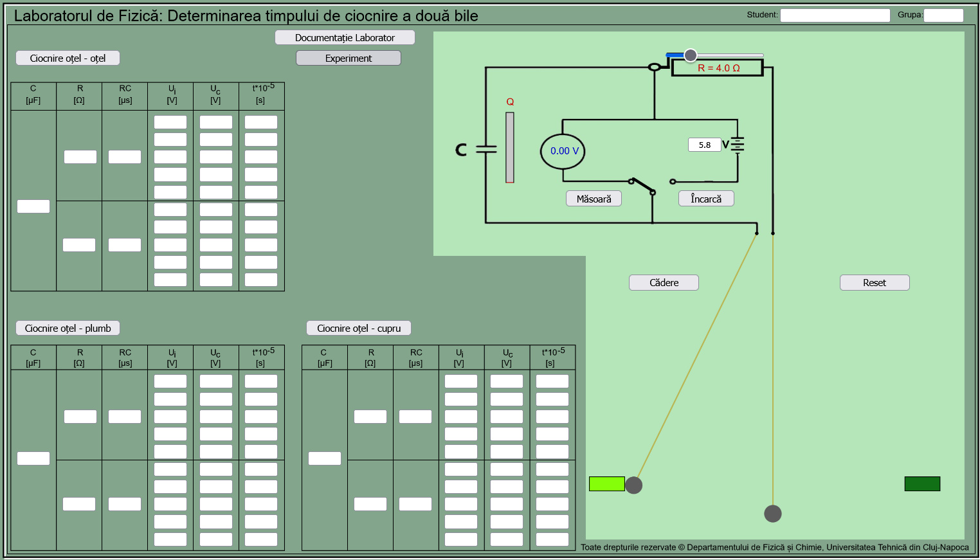
Task: Click the hanging vertical pendulum ball
Action: tap(773, 514)
